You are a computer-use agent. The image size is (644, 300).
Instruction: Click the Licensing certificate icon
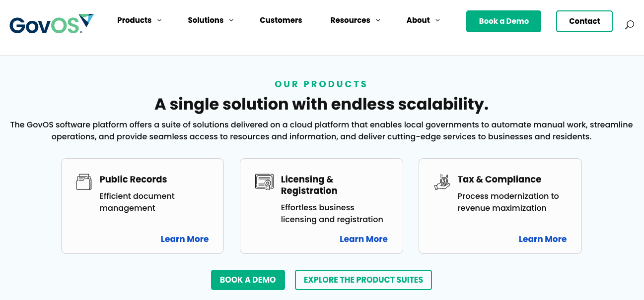click(264, 182)
